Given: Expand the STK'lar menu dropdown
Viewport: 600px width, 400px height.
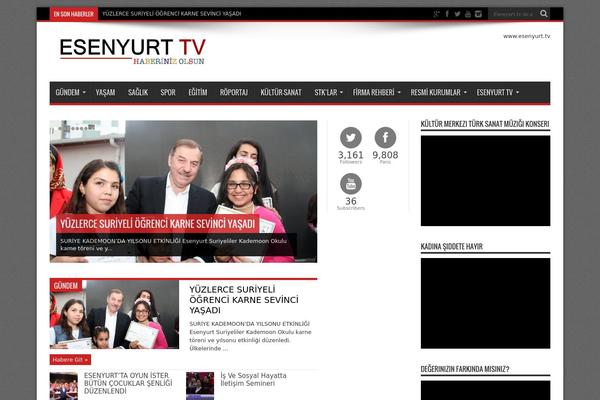Looking at the screenshot, I should 328,92.
